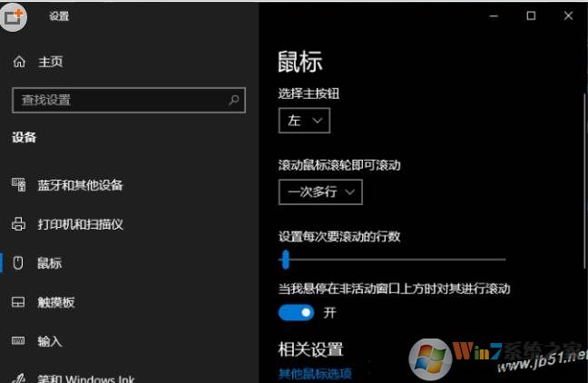
Task: Click the vertical scrollbar on right
Action: 585,181
